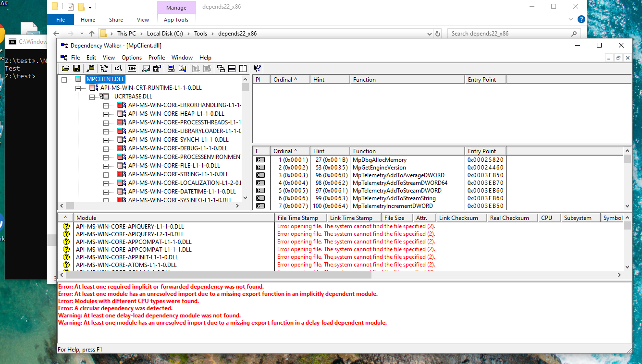Open File Explorer's blue help icon
This screenshot has height=364, width=642.
tap(581, 19)
